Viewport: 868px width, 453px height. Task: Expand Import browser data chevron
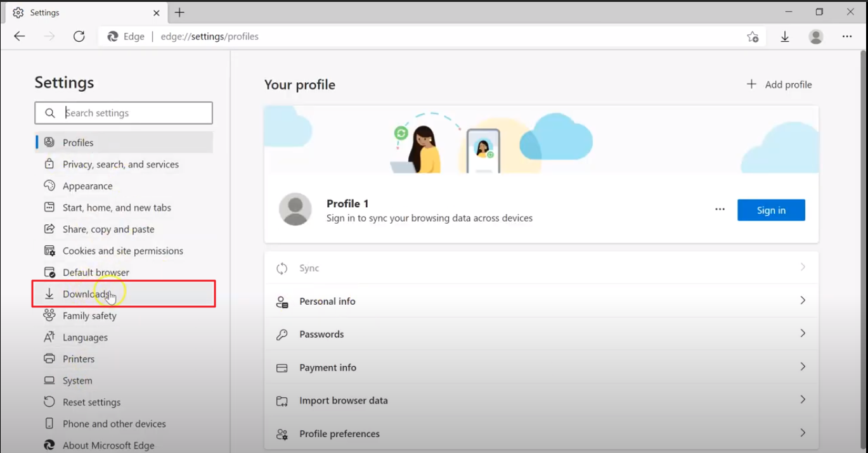(803, 400)
